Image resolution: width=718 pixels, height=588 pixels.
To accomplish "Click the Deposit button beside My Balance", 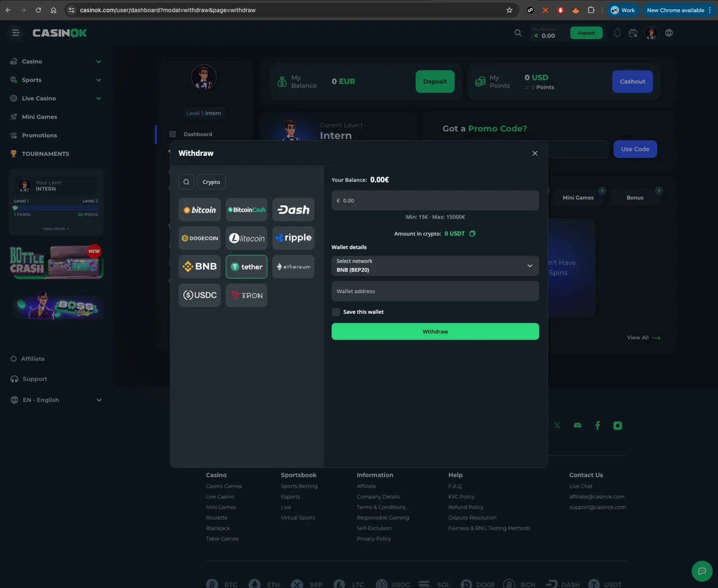I will [x=435, y=82].
